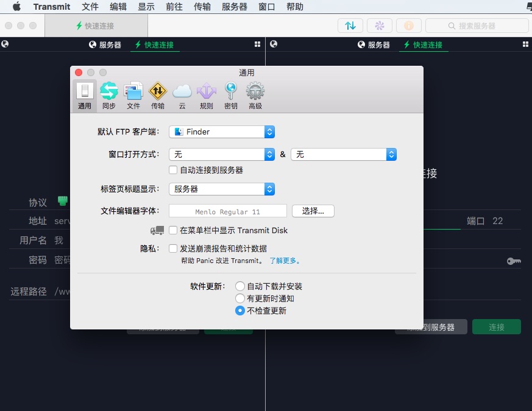Switch left pane to 快速连接 tab
The width and height of the screenshot is (532, 411).
pyautogui.click(x=154, y=45)
